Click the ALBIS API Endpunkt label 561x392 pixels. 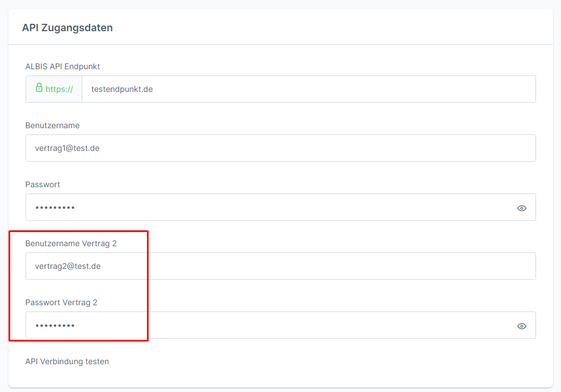62,66
